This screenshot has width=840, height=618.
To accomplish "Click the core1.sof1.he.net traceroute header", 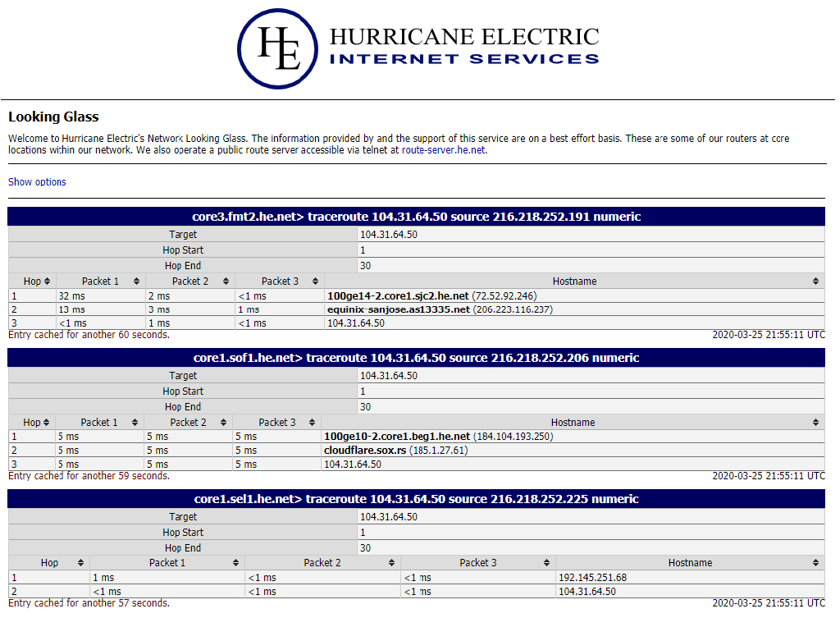I will coord(416,358).
